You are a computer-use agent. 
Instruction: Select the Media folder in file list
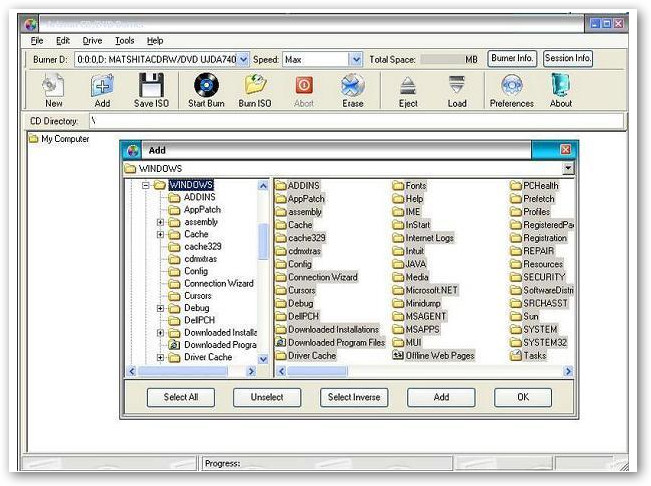pos(410,277)
